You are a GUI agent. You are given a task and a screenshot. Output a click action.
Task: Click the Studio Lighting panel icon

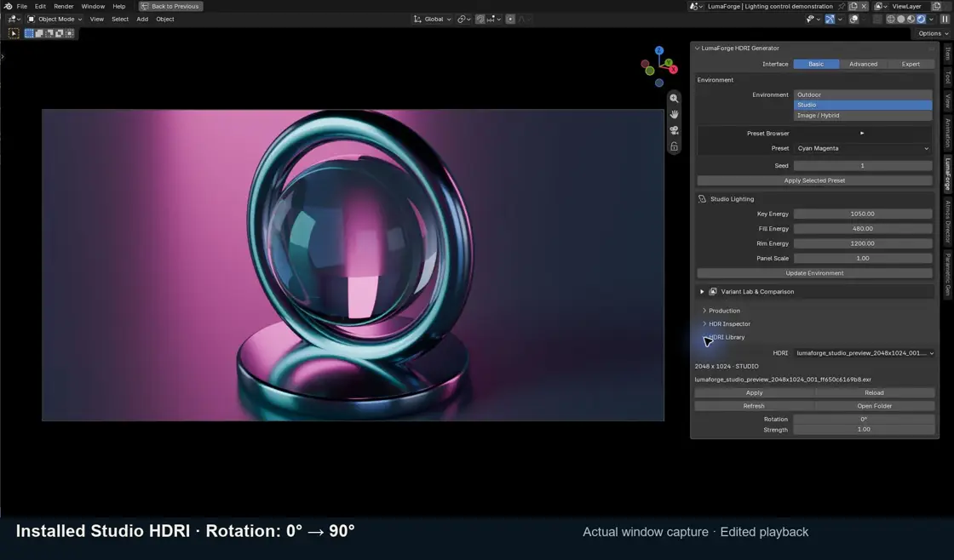[x=702, y=199]
